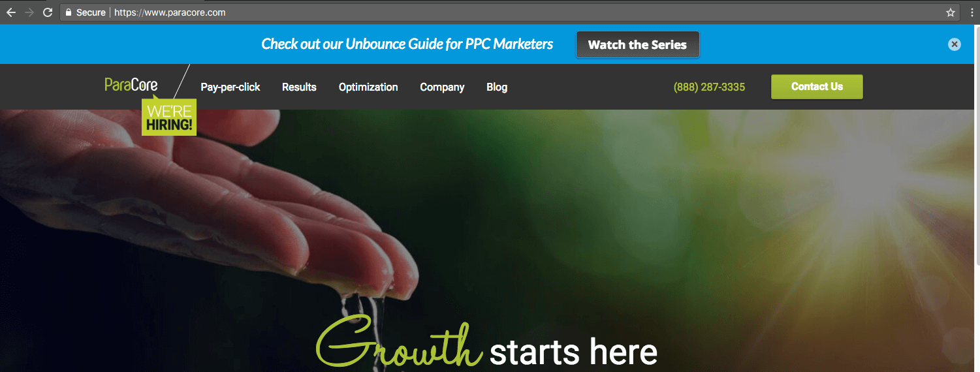This screenshot has height=372, width=980.
Task: Click the (888) 287-3335 phone link
Action: point(709,87)
